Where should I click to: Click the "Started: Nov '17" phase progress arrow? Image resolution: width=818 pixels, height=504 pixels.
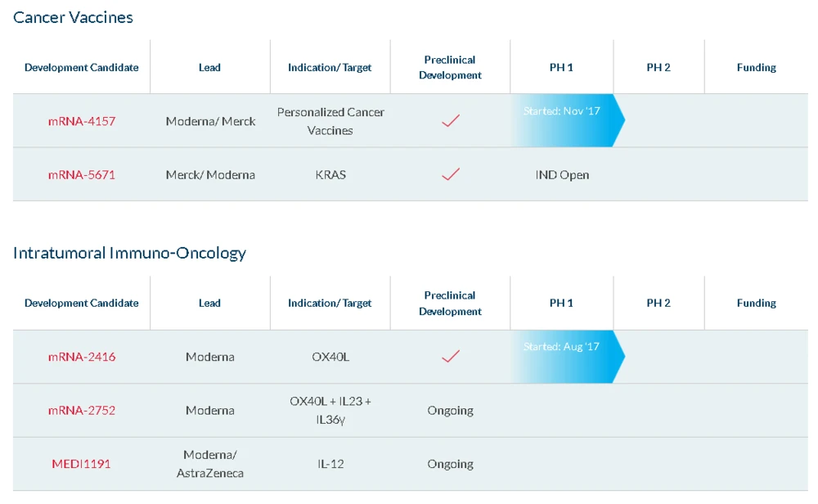[566, 120]
